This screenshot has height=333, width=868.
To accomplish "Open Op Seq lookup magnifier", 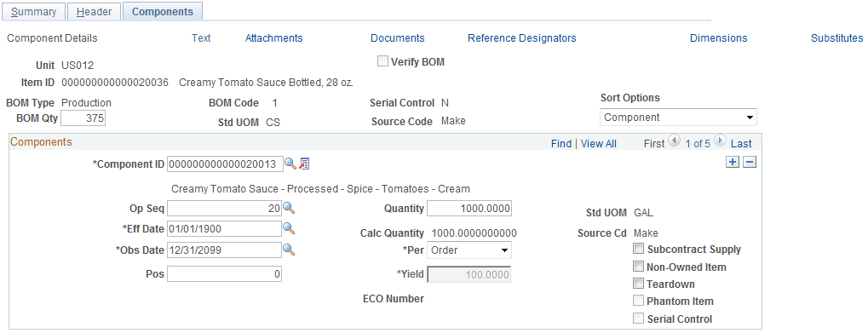I will coord(289,208).
